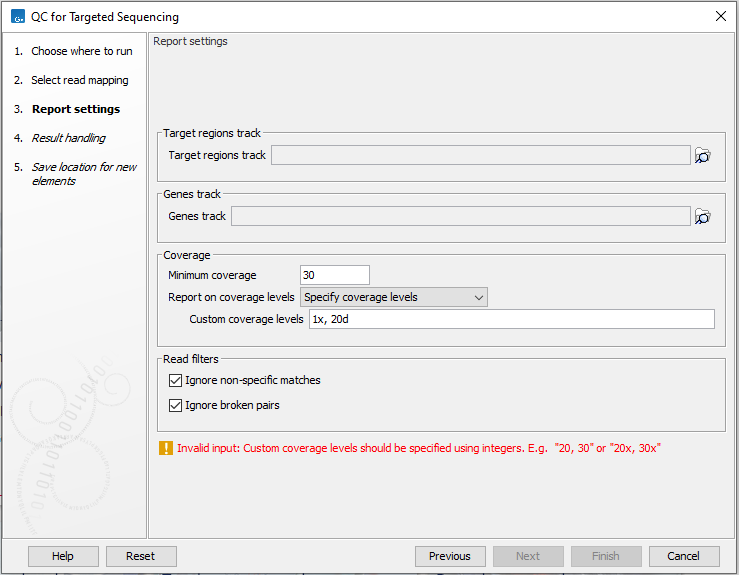Browse for the Target regions track
739x575 pixels.
[703, 156]
